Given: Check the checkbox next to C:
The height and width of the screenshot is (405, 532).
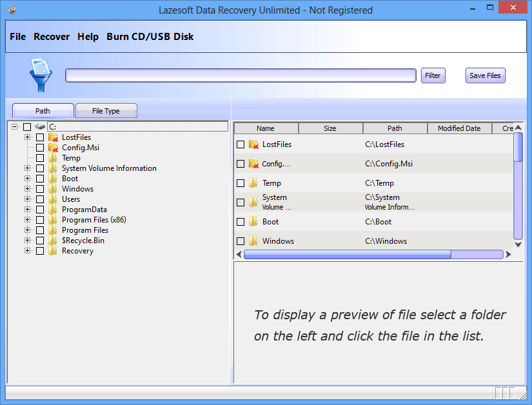Looking at the screenshot, I should (x=28, y=126).
